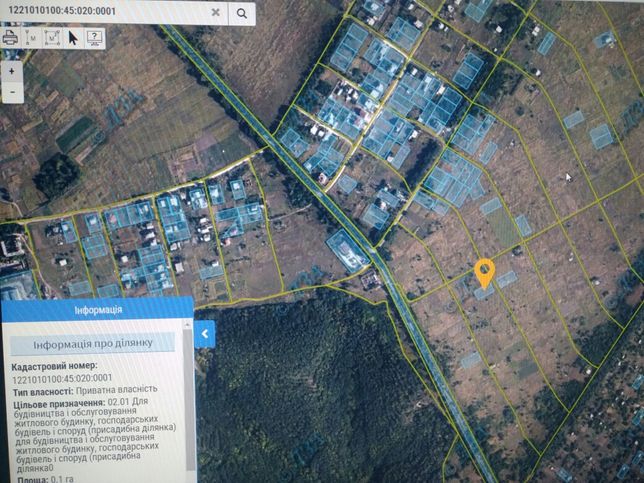Click the cadastral number search input

pyautogui.click(x=105, y=11)
